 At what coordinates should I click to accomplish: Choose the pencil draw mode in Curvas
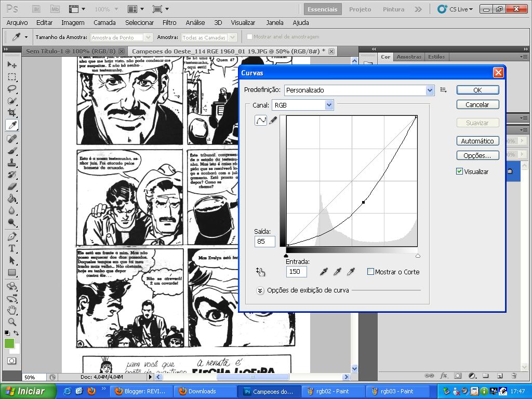[273, 120]
